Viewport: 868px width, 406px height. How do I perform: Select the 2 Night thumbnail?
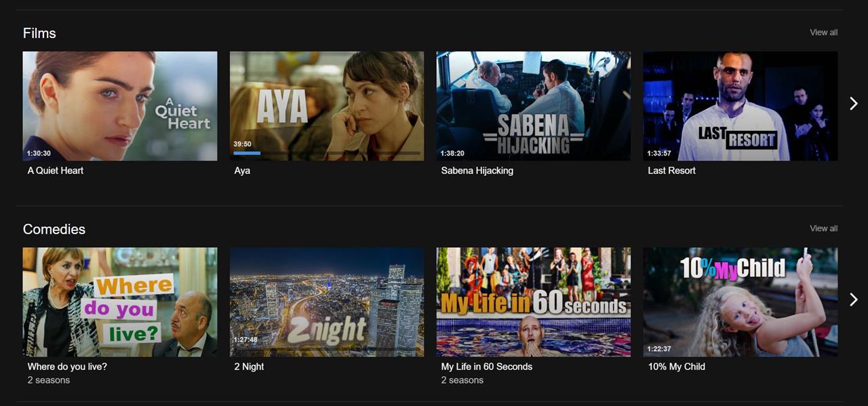327,302
